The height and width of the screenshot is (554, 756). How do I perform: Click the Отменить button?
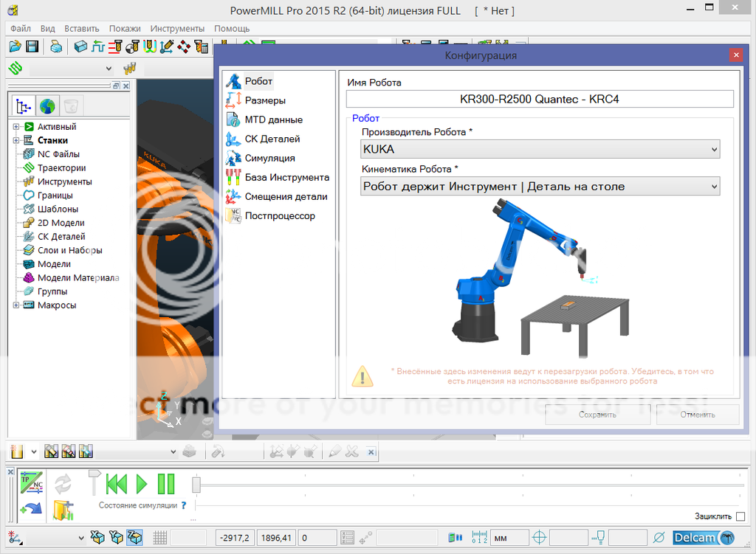point(697,415)
